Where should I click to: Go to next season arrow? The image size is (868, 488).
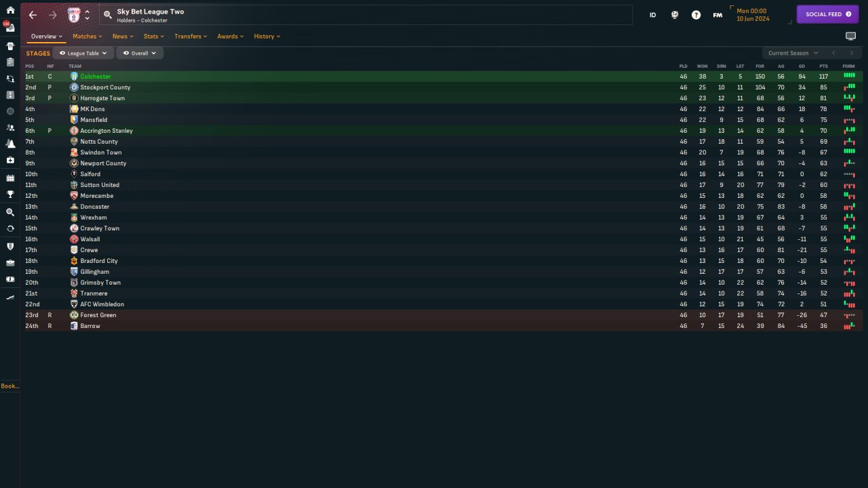coord(852,53)
